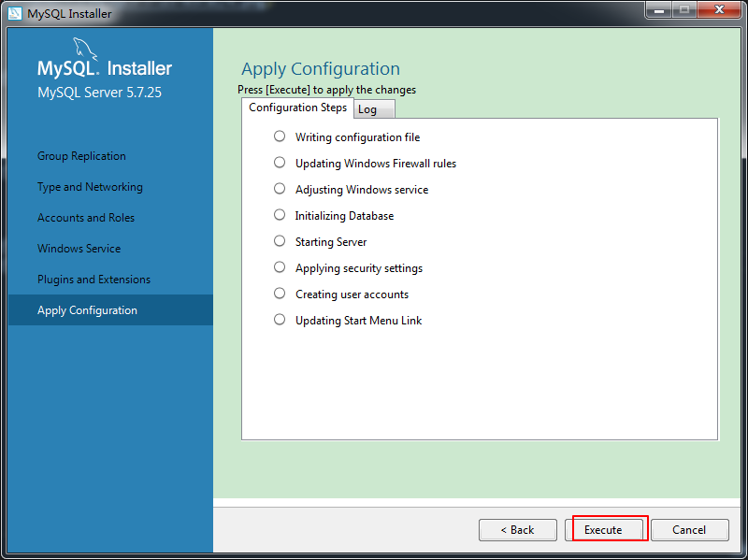Select the Writing configuration file step indicator
Viewport: 748px width, 560px height.
280,136
